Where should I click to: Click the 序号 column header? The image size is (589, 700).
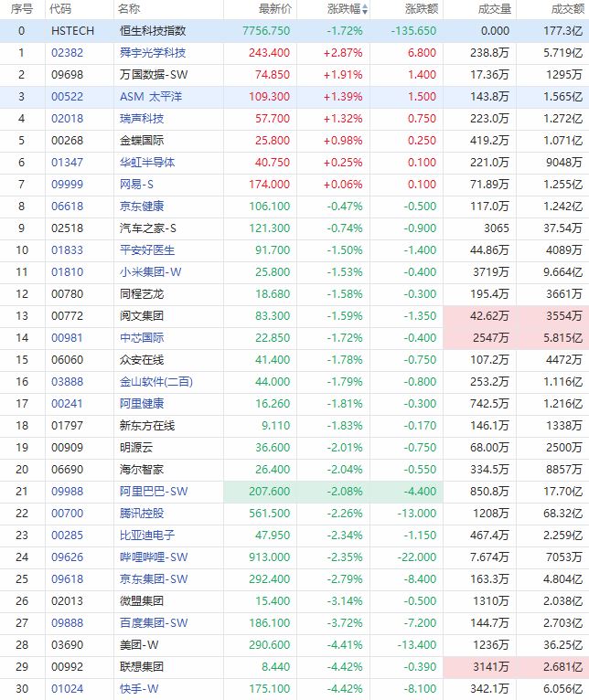coord(21,9)
